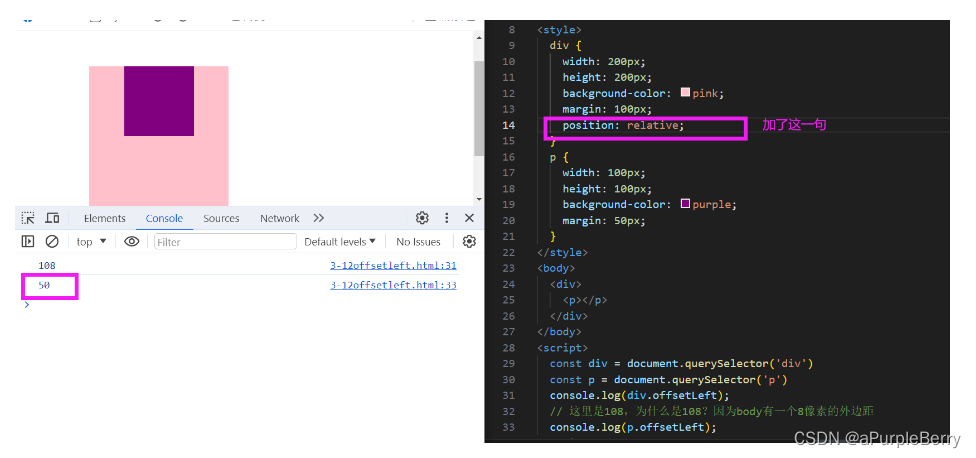
Task: Focus the console prompt arrow
Action: (26, 305)
